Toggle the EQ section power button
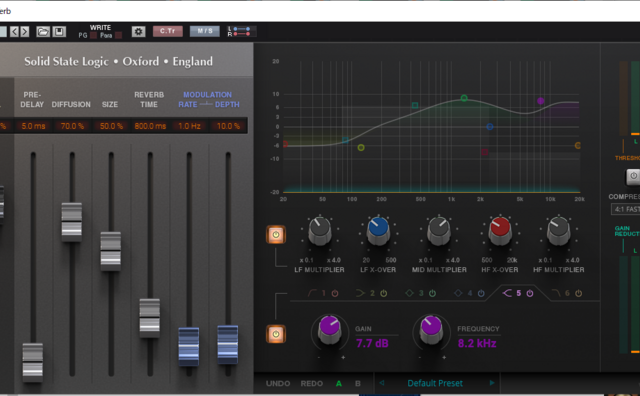 tap(276, 334)
